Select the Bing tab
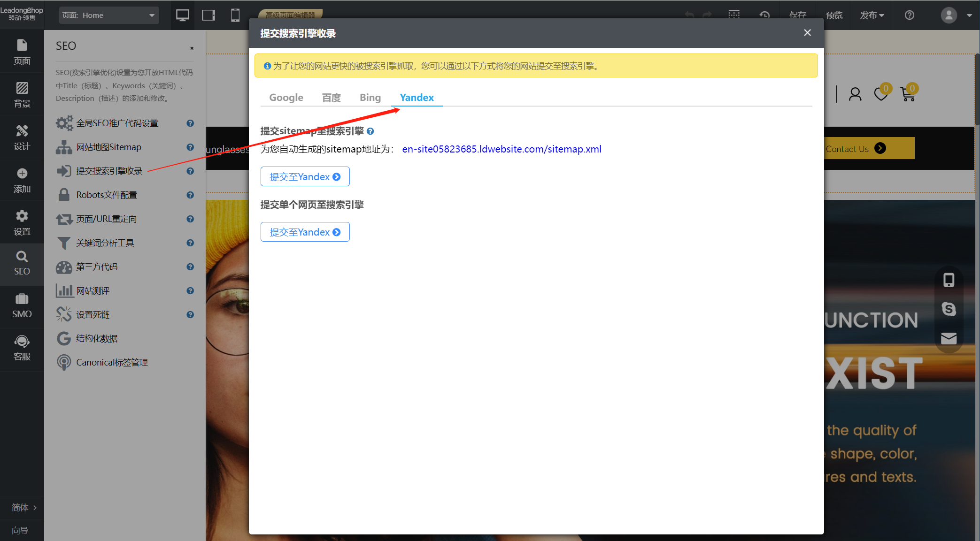 tap(370, 98)
